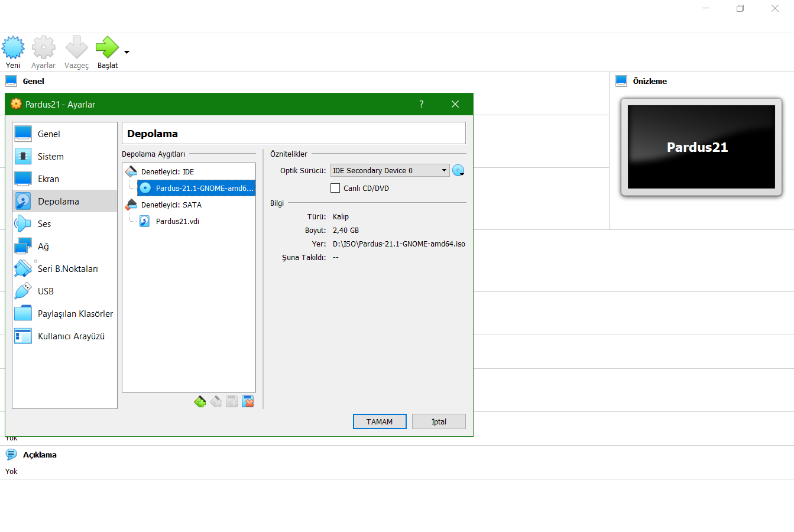Cancel with the İptal button
794x532 pixels.
(x=439, y=421)
